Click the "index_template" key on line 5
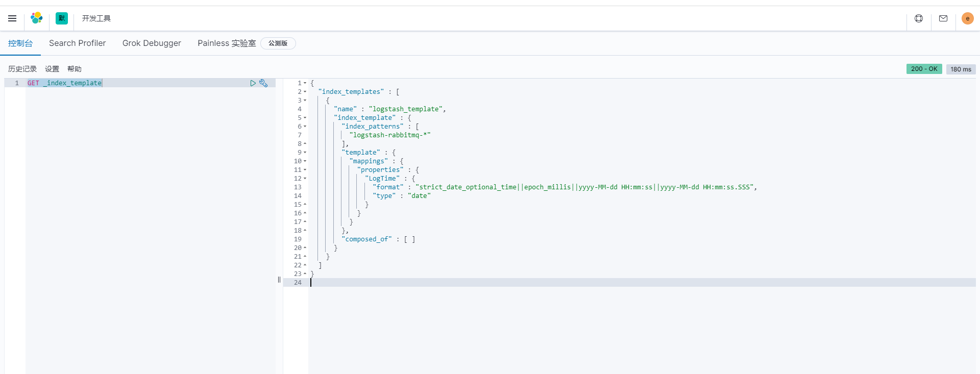This screenshot has height=374, width=980. point(364,118)
